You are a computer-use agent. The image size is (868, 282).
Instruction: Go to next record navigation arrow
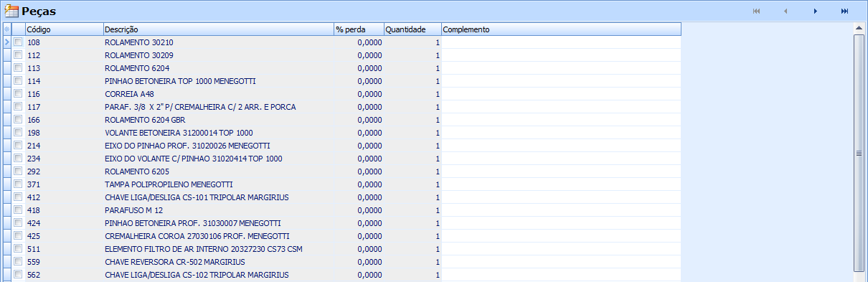point(816,11)
